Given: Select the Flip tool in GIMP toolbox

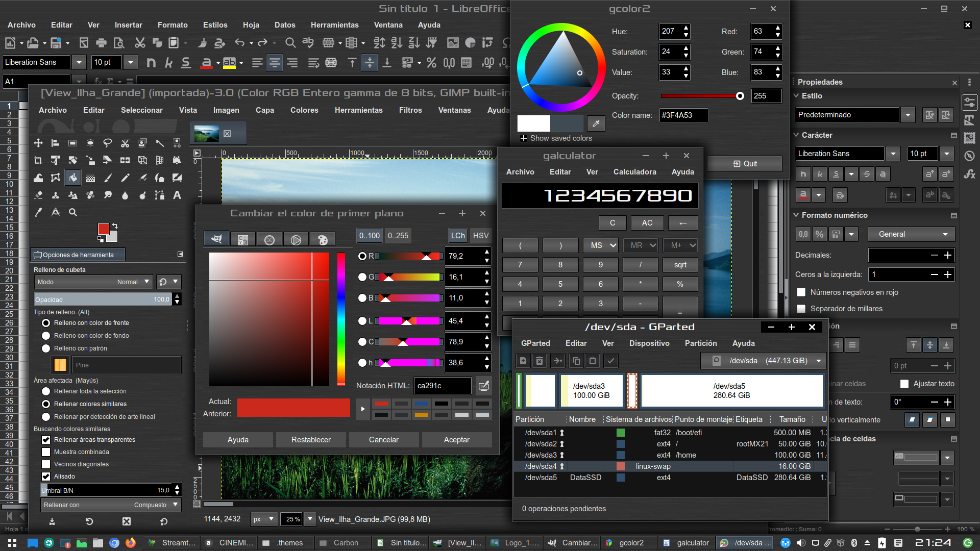Looking at the screenshot, I should pos(125,161).
